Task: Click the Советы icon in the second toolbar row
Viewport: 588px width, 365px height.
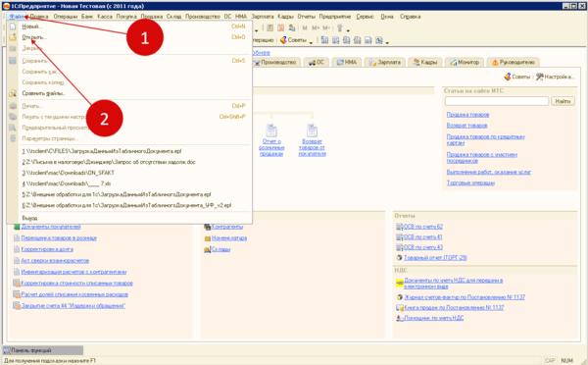Action: 283,40
